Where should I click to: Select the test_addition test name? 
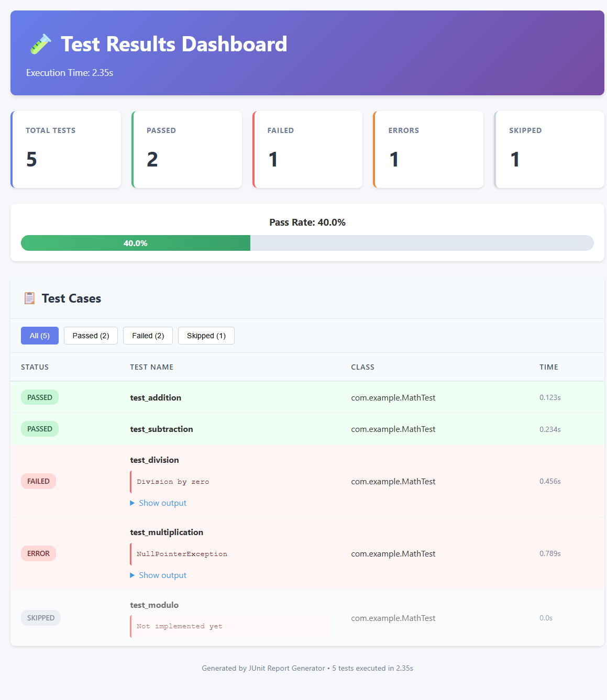click(x=156, y=397)
